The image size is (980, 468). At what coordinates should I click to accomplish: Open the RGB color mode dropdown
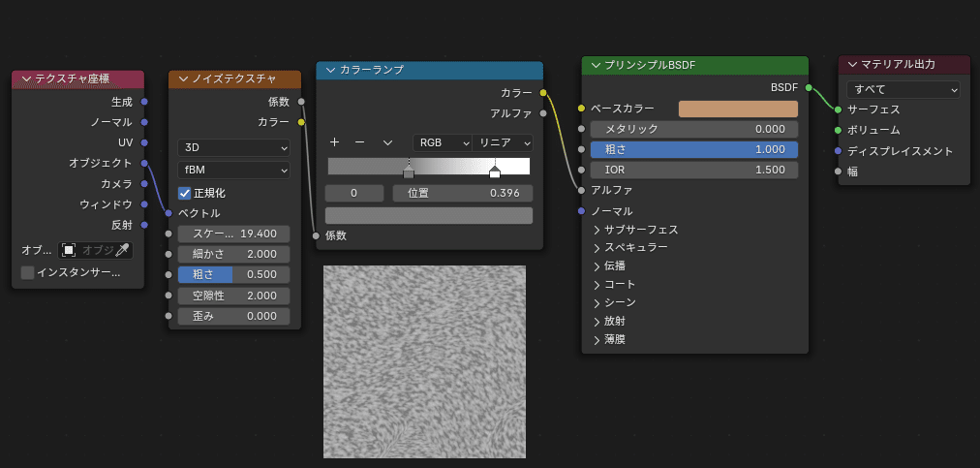(x=443, y=142)
